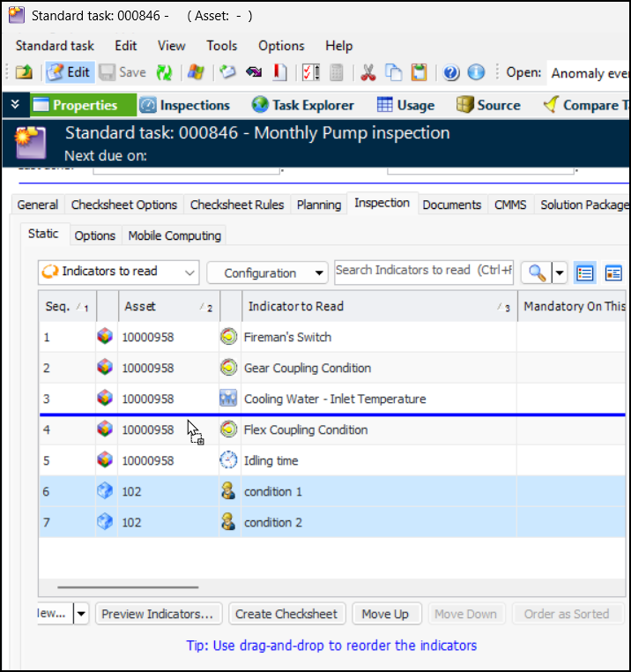The height and width of the screenshot is (672, 631).
Task: Open the Standard task menu
Action: click(x=55, y=46)
